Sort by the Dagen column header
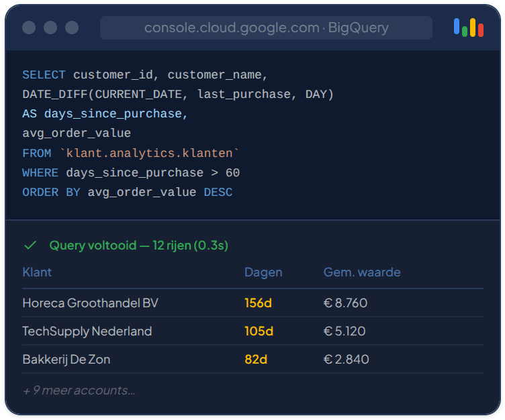This screenshot has width=505, height=420. click(x=263, y=272)
